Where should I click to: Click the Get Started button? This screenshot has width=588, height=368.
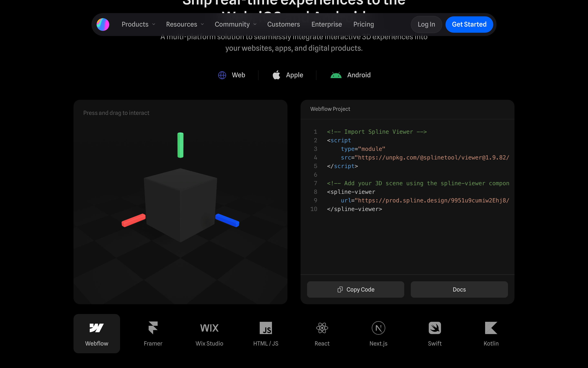click(x=469, y=24)
